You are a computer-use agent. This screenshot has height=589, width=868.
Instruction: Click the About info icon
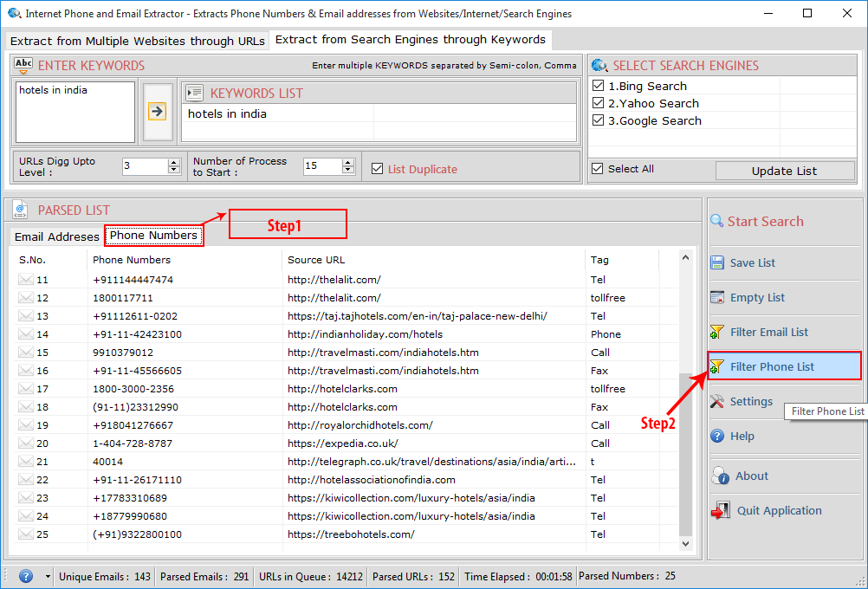[721, 476]
